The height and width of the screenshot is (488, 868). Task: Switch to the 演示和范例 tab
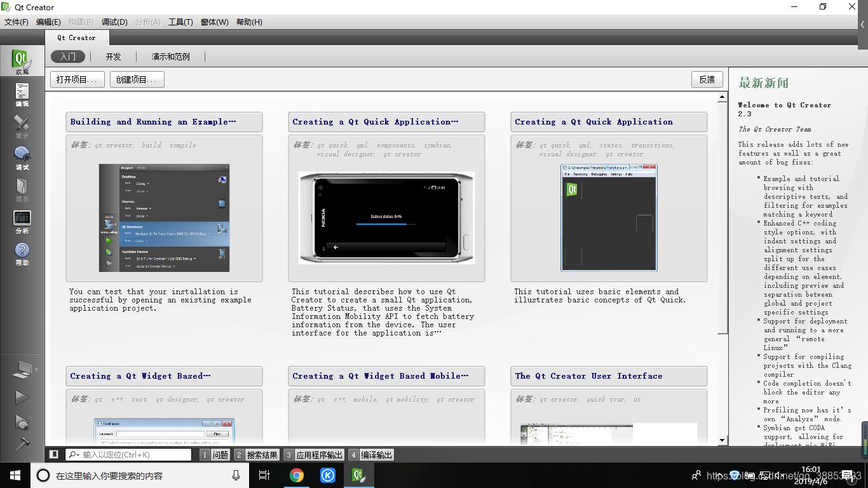point(170,56)
